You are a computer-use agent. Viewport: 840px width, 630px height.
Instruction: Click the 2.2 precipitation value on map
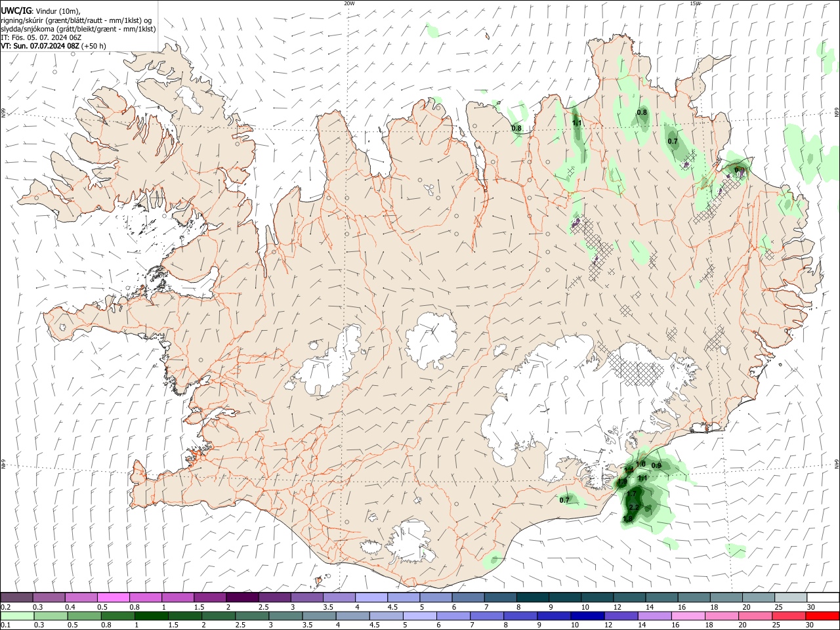634,508
